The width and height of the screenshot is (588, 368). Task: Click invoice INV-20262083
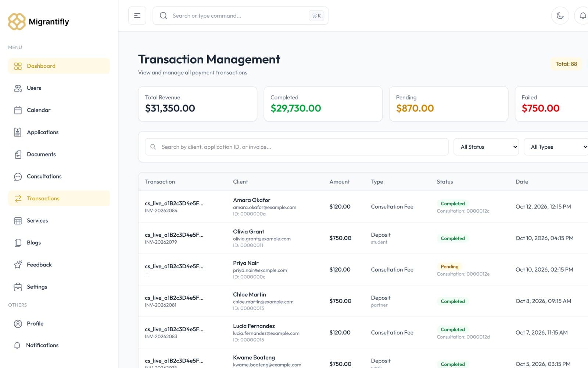161,336
